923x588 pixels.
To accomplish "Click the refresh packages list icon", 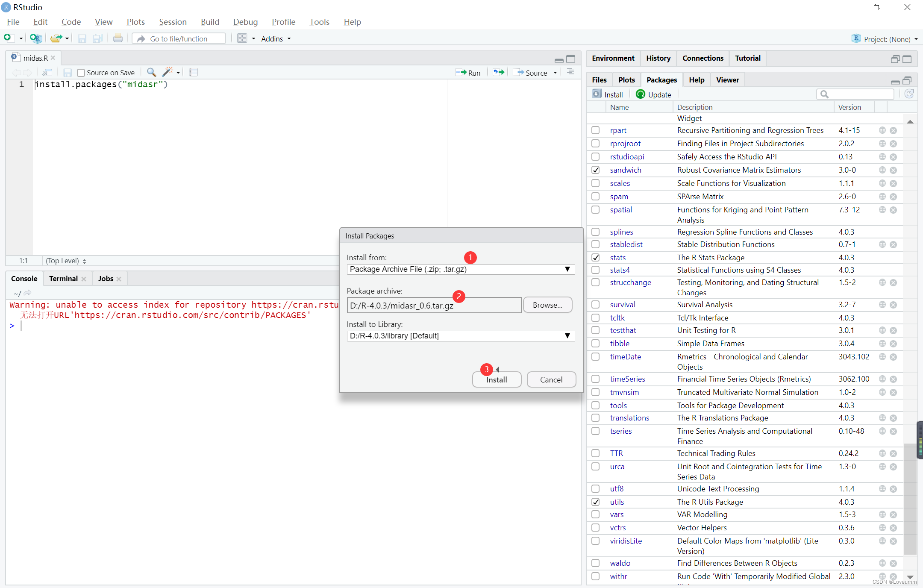I will 909,94.
